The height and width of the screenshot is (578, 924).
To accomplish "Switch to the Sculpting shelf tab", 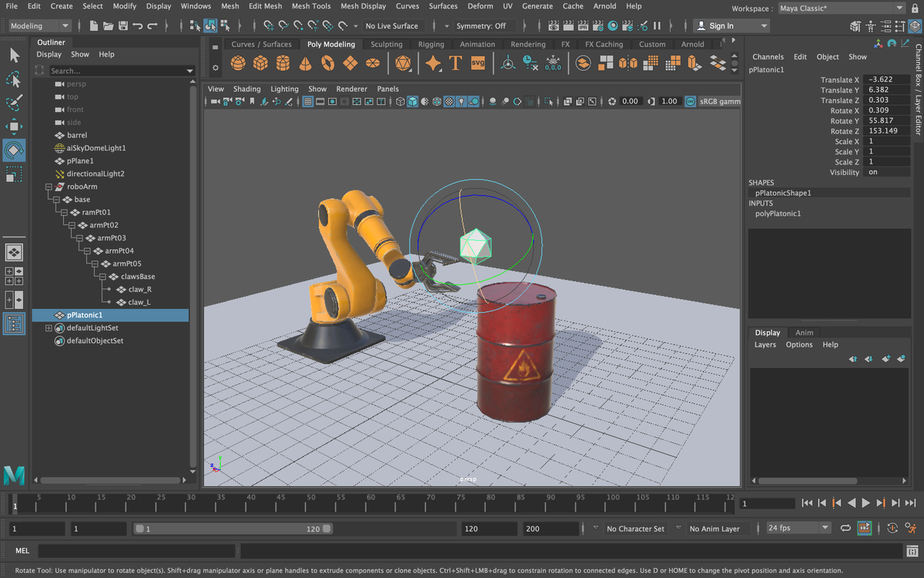I will (x=387, y=44).
